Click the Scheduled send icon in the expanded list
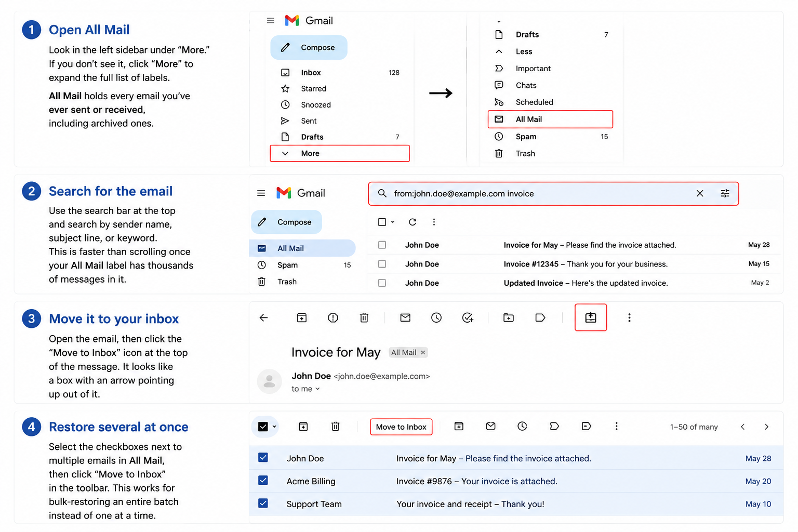The image size is (798, 532). click(499, 102)
